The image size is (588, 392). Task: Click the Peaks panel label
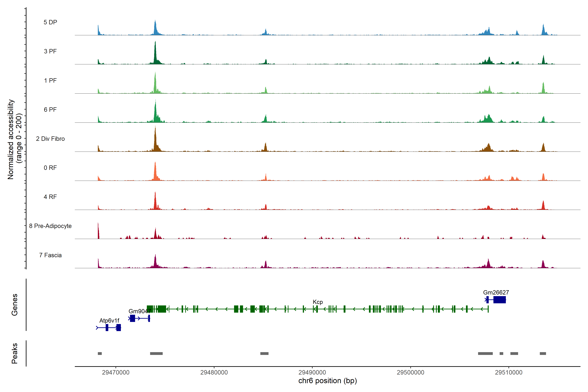[15, 353]
